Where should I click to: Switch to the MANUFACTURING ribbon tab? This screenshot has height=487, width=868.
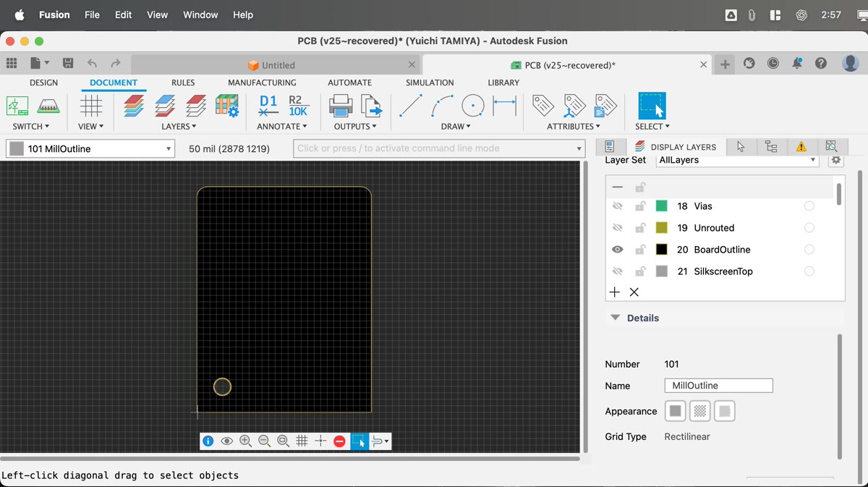262,82
